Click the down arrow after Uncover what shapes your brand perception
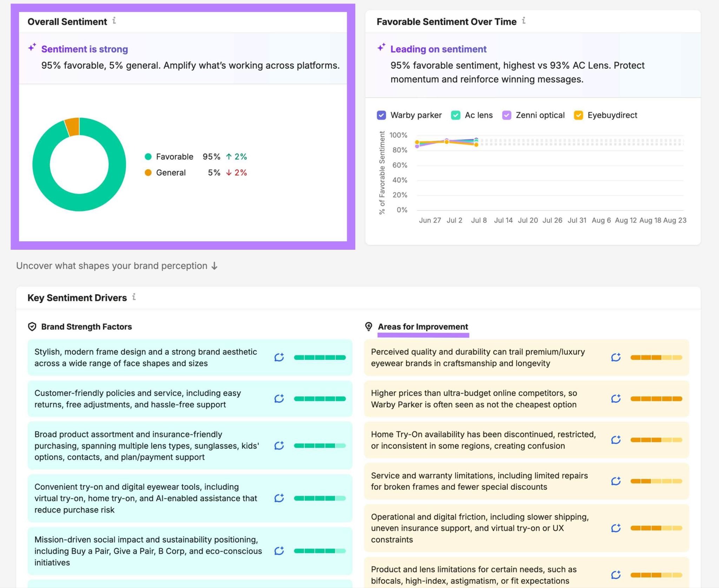719x588 pixels. point(215,266)
